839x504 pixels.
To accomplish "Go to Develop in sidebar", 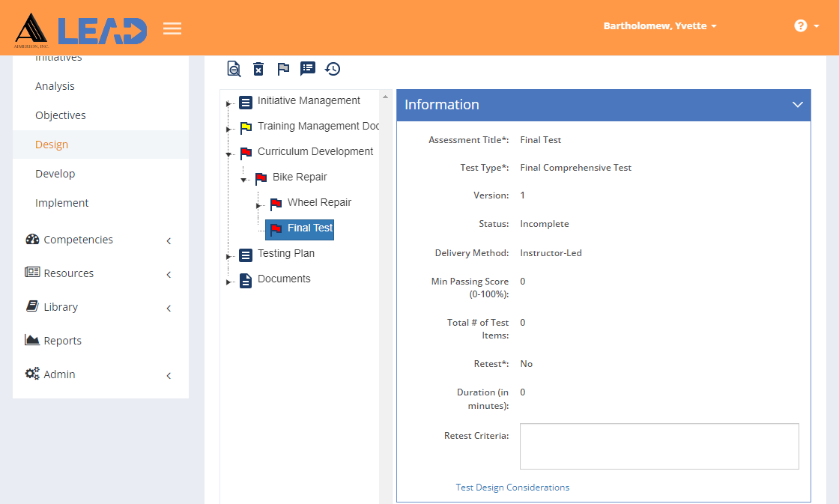I will coord(55,174).
